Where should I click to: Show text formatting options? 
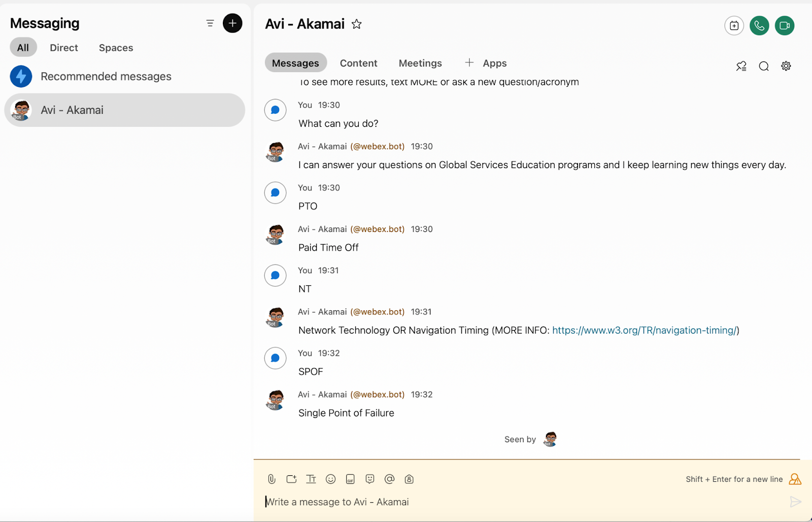click(311, 479)
